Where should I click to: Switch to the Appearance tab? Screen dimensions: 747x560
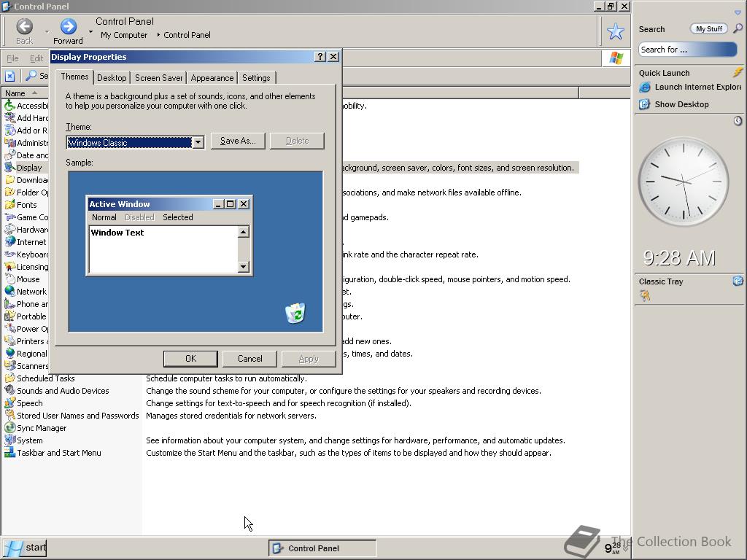click(x=212, y=77)
